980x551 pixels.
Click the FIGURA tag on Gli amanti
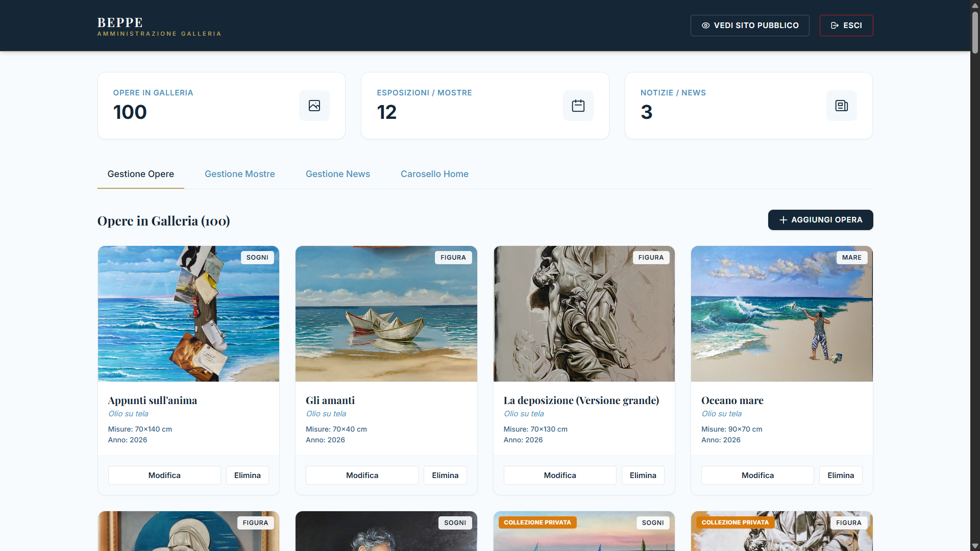[453, 258]
